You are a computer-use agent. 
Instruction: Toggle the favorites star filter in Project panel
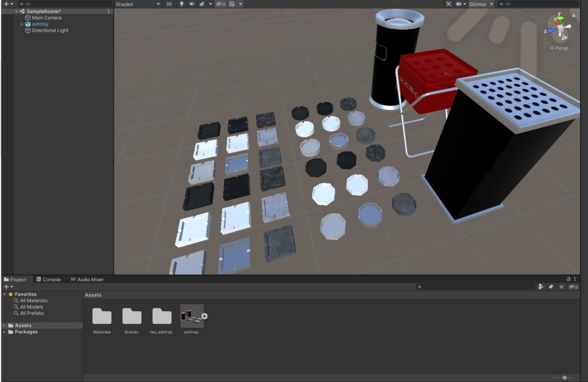561,287
